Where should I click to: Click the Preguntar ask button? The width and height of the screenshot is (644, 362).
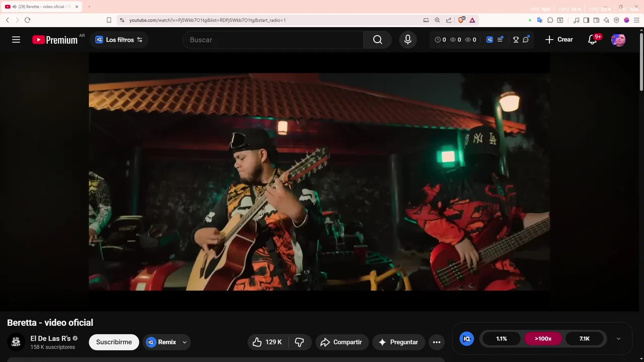point(398,342)
